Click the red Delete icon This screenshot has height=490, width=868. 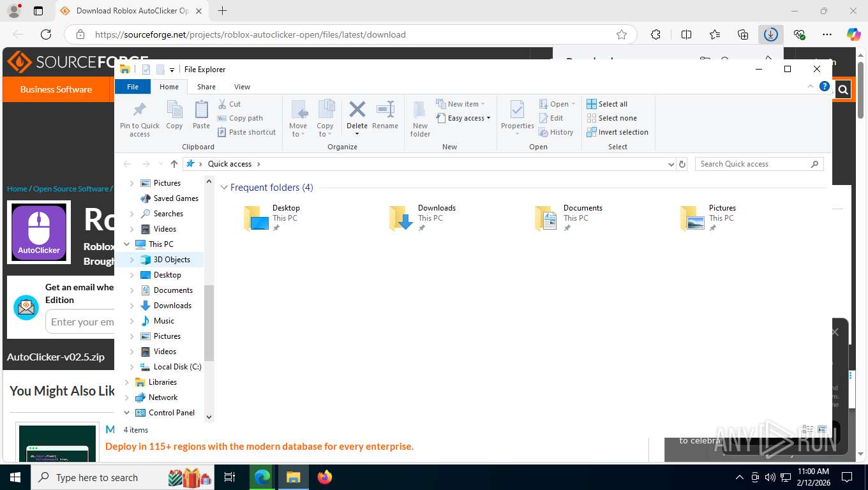click(x=357, y=110)
